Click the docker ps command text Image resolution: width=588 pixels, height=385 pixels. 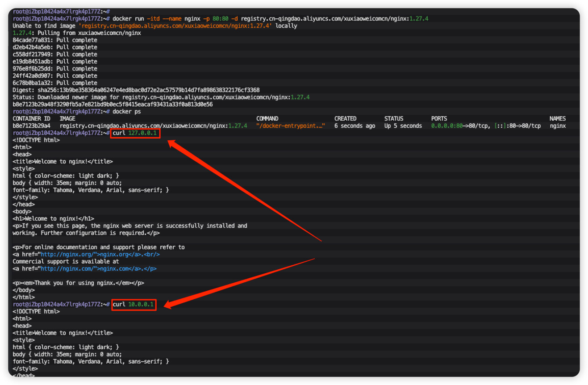128,112
